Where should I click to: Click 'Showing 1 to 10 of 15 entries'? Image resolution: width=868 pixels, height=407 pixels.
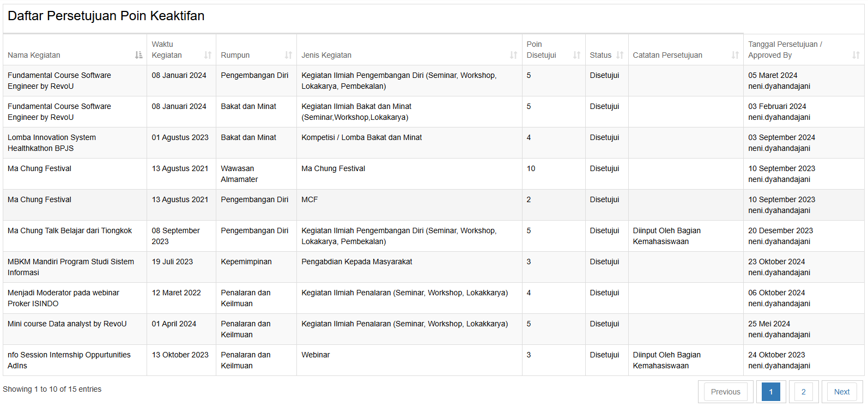coord(52,389)
